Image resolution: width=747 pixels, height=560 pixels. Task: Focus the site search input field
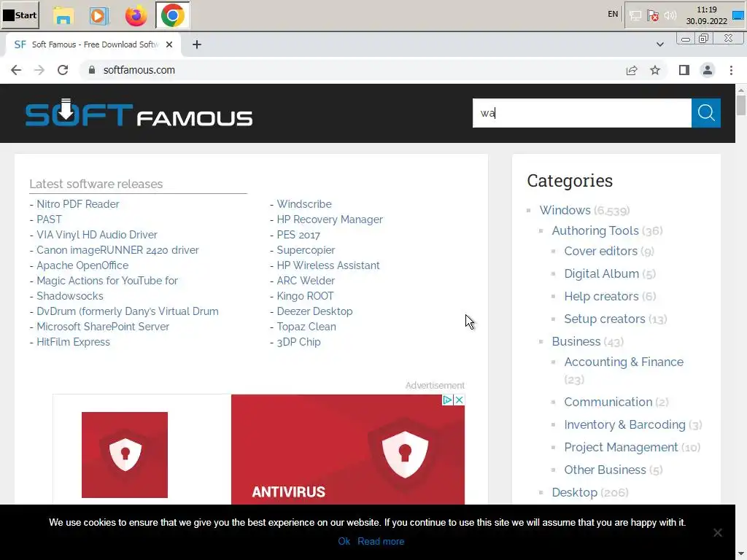tap(581, 113)
